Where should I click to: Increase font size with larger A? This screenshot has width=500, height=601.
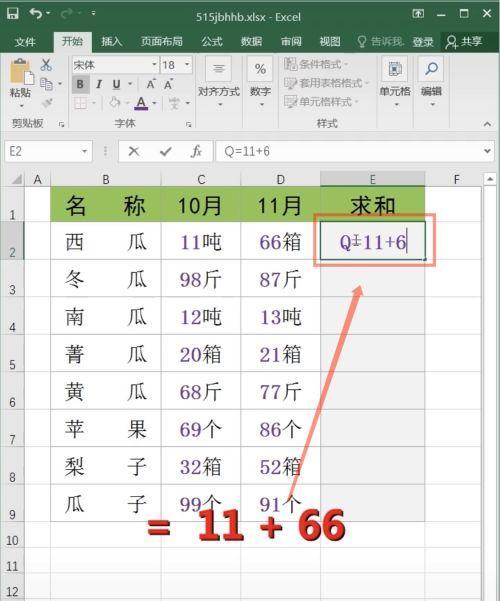(x=151, y=84)
